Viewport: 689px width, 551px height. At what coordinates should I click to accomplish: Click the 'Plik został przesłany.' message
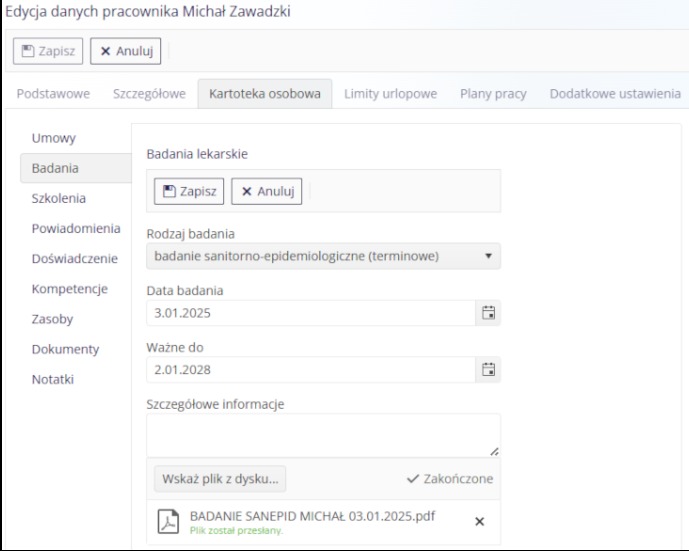coord(236,531)
